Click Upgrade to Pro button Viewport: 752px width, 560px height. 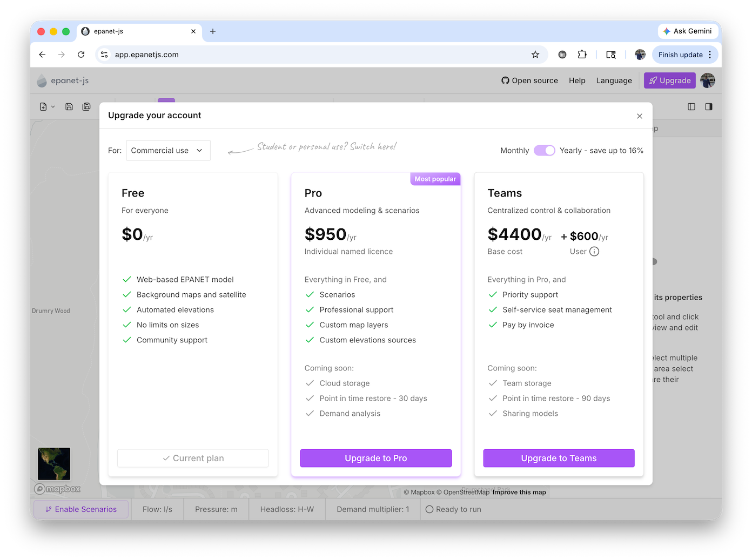tap(375, 458)
